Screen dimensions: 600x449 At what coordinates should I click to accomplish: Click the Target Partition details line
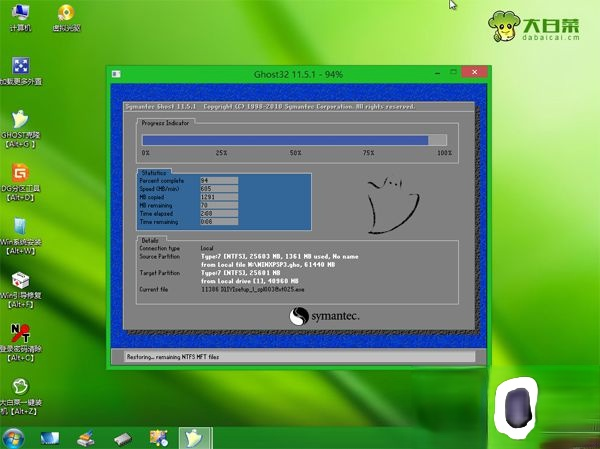[241, 273]
